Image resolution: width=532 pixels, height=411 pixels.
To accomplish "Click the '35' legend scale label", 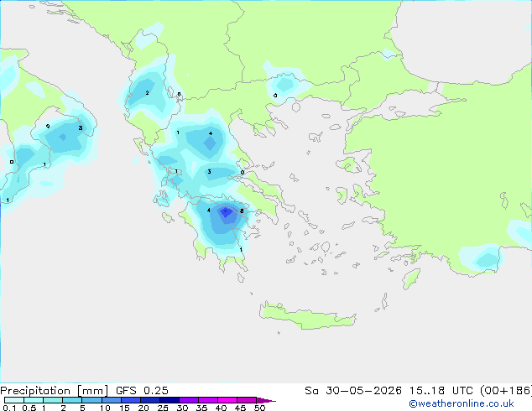I will click(x=201, y=408).
